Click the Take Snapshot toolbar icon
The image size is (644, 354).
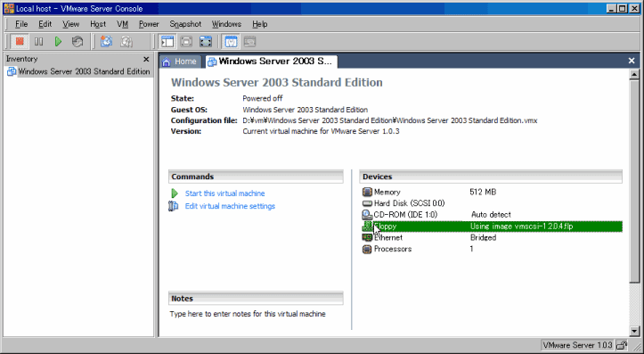click(106, 41)
